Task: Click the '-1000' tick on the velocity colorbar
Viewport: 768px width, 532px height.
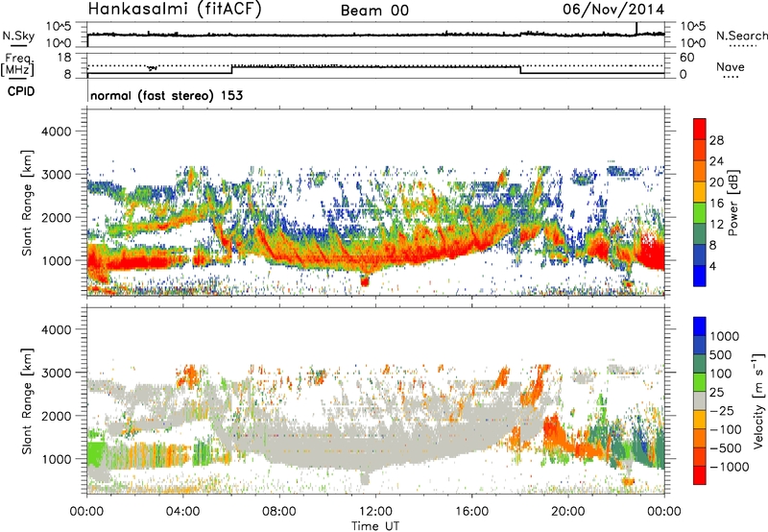Action: tap(729, 467)
